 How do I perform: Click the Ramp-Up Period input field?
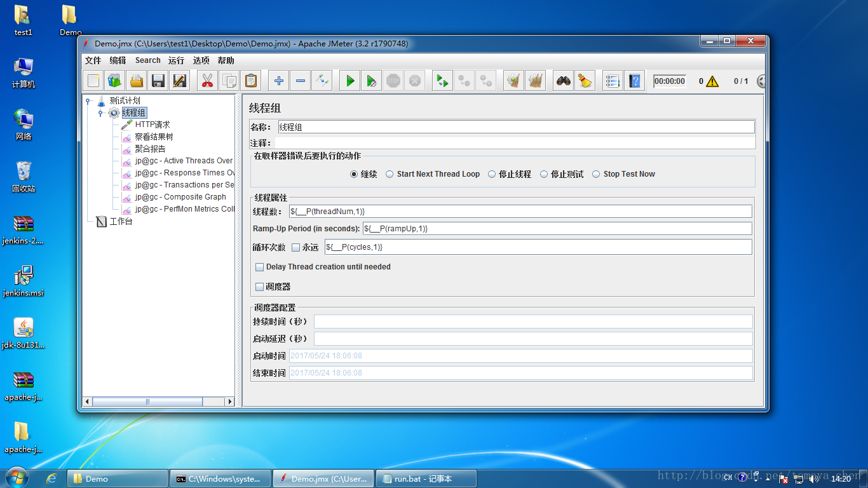(x=557, y=228)
